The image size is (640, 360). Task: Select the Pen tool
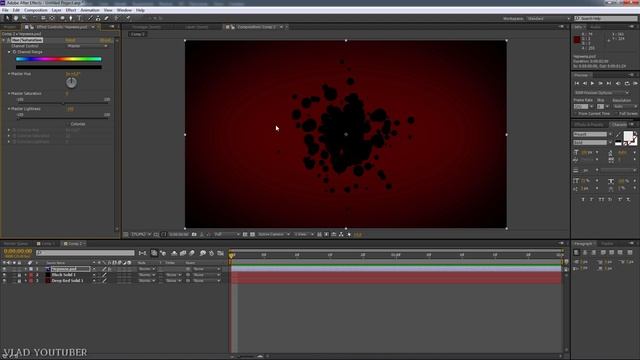pos(71,18)
